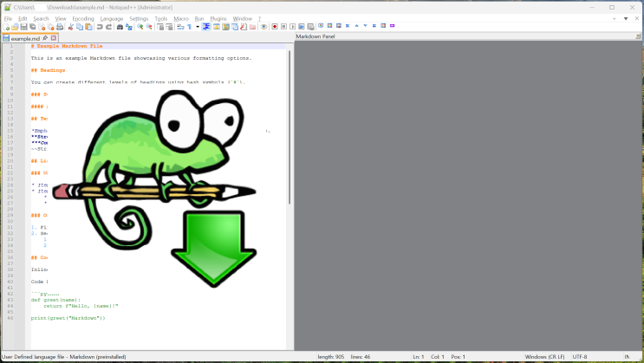Toggle synchronized horizontal scrolling
Viewport: 644px width, 363px height.
[169, 27]
